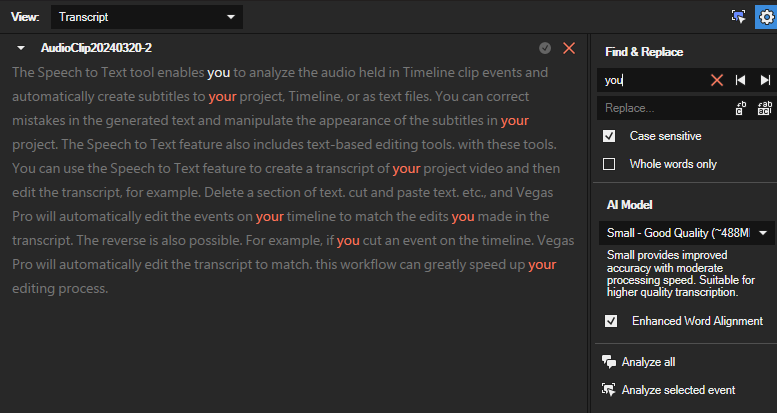The image size is (777, 413).
Task: Open the AI Model dropdown
Action: point(688,233)
